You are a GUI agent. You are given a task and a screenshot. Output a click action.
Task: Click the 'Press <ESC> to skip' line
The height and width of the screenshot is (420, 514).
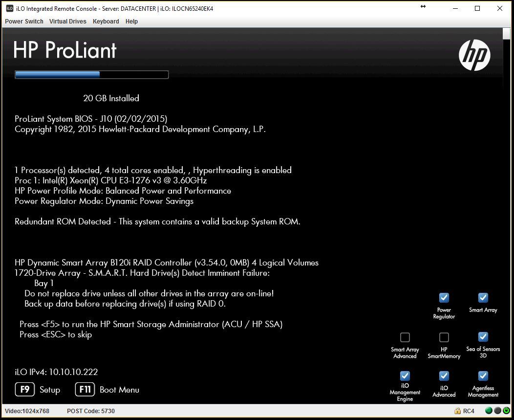click(x=56, y=335)
